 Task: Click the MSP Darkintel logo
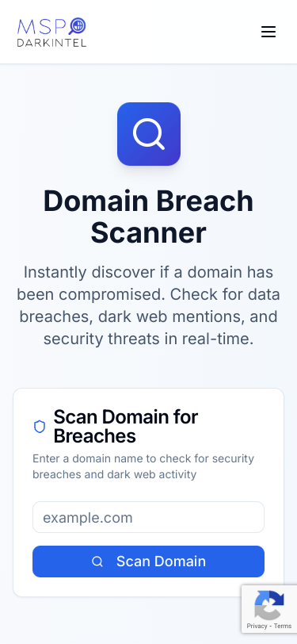(51, 32)
